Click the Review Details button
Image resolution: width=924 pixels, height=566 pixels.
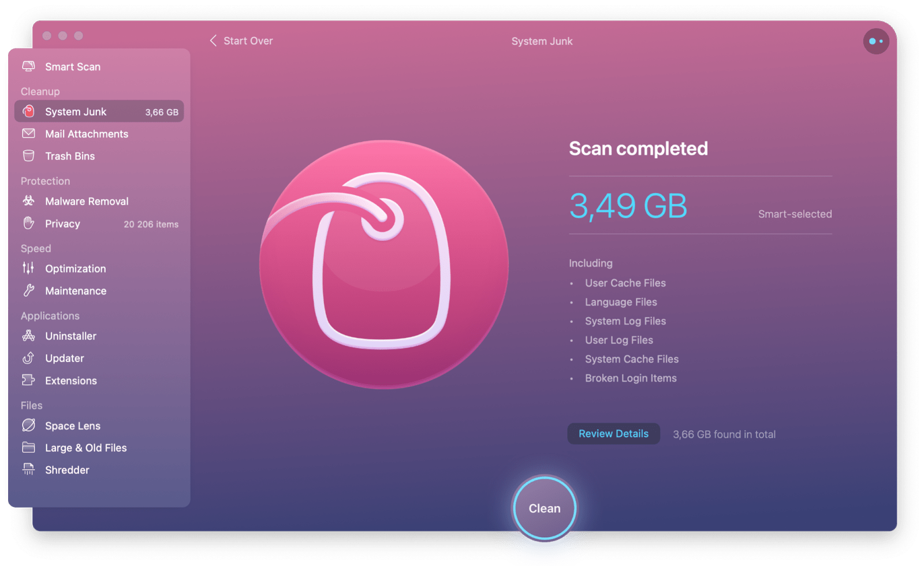(x=613, y=434)
